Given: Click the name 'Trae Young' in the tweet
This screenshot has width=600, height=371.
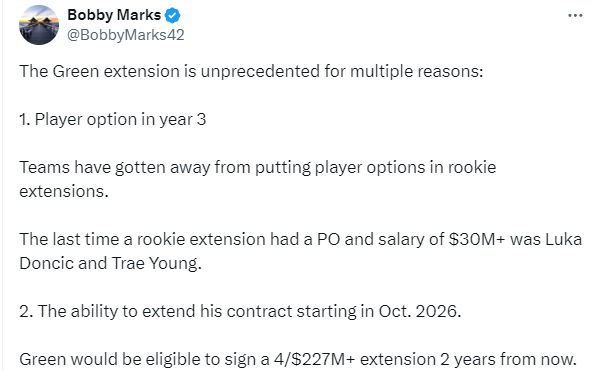Looking at the screenshot, I should (x=157, y=264).
